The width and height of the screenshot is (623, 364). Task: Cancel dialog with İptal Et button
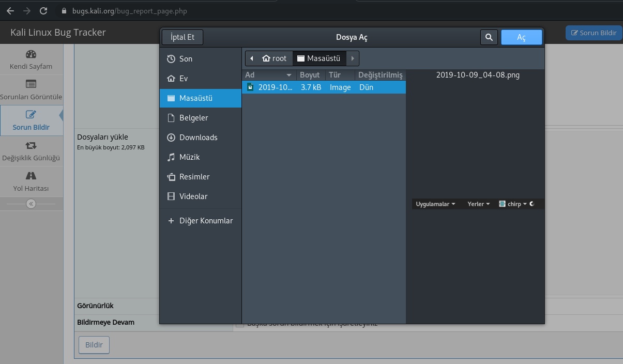(183, 37)
